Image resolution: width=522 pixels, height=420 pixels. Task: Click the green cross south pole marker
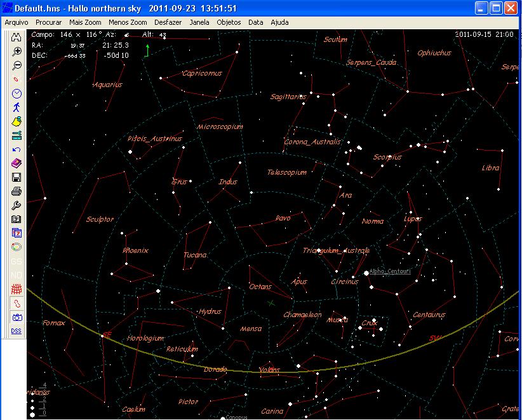(271, 303)
